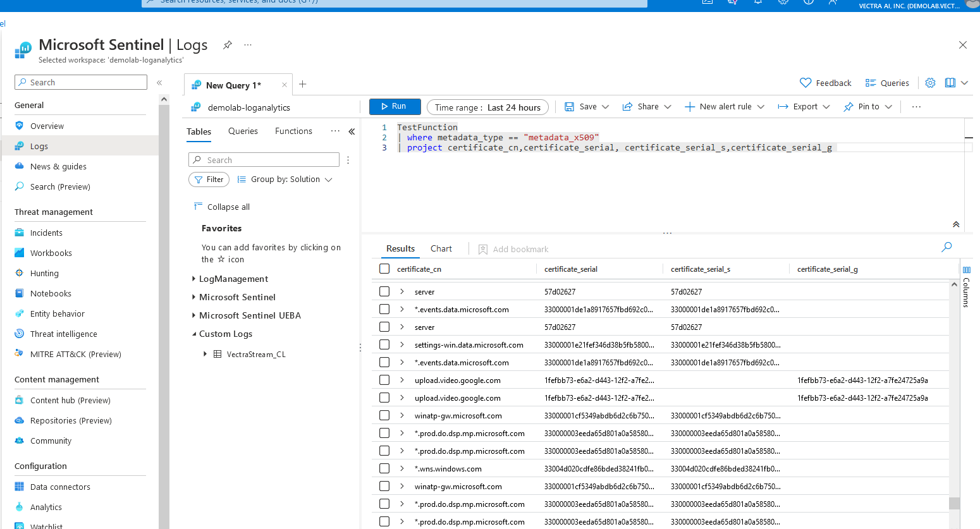Select the Tables tab
The image size is (980, 529).
[199, 131]
